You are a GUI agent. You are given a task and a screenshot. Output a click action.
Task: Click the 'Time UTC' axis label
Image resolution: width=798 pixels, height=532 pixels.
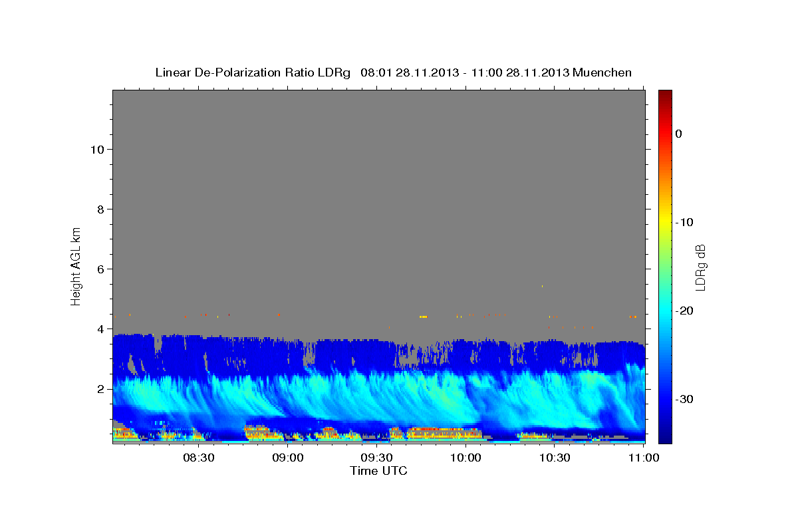pos(378,471)
